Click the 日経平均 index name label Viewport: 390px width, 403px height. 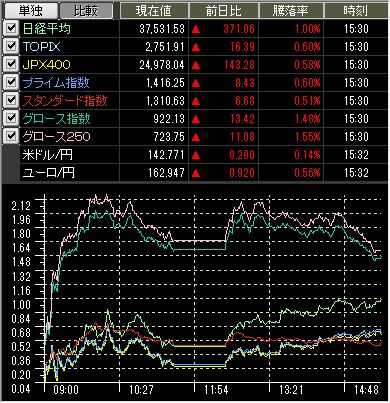click(x=47, y=29)
